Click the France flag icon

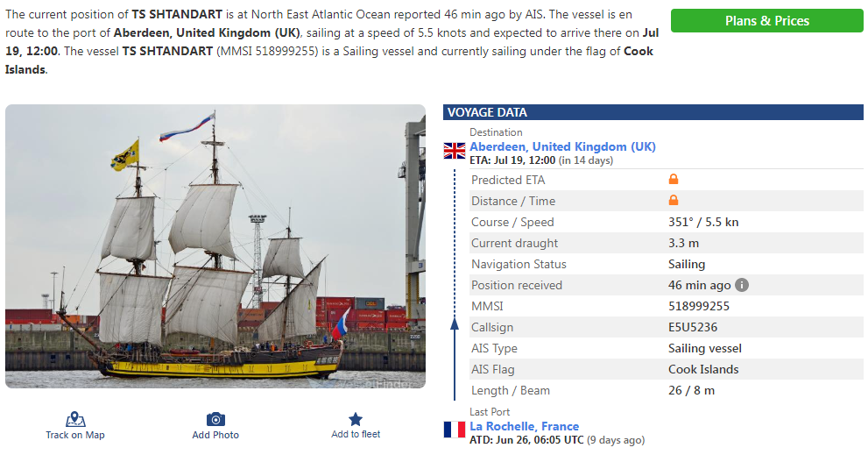(x=455, y=429)
